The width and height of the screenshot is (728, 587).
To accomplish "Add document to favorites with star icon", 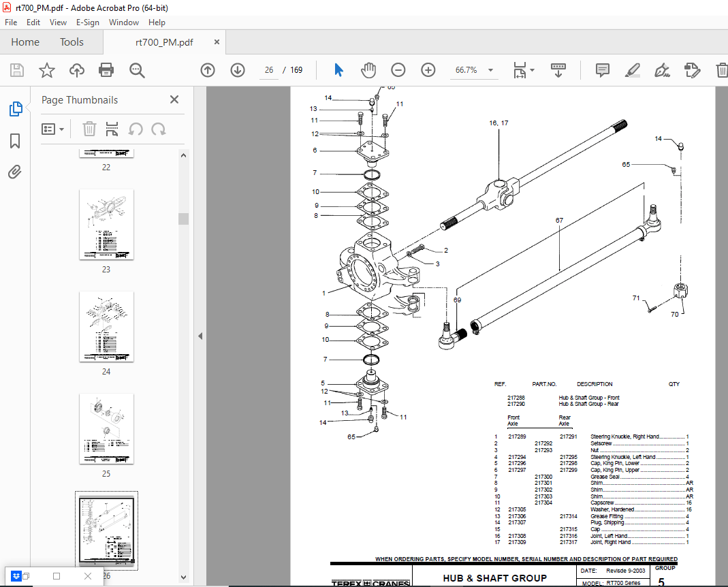I will point(46,69).
